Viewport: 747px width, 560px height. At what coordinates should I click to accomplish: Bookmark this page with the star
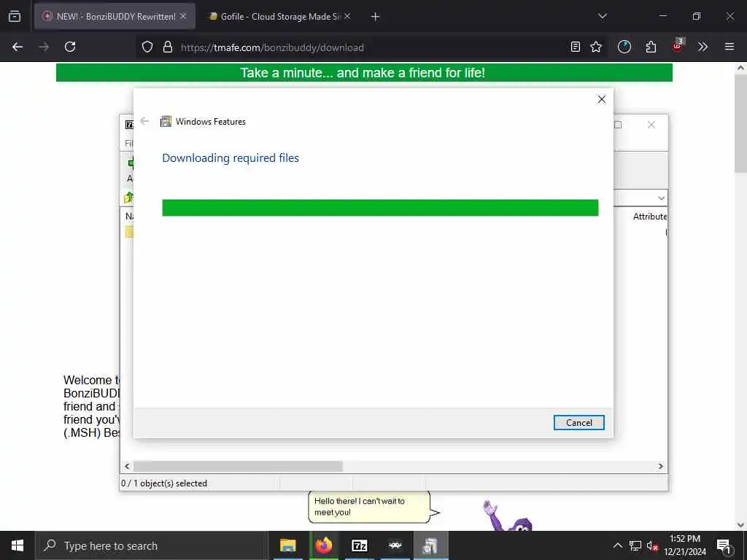[596, 47]
